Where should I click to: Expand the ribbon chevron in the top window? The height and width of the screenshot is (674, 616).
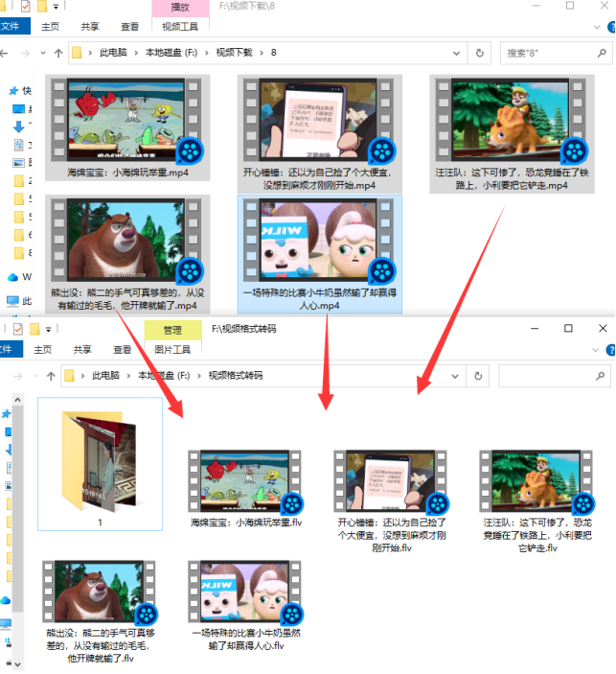597,27
